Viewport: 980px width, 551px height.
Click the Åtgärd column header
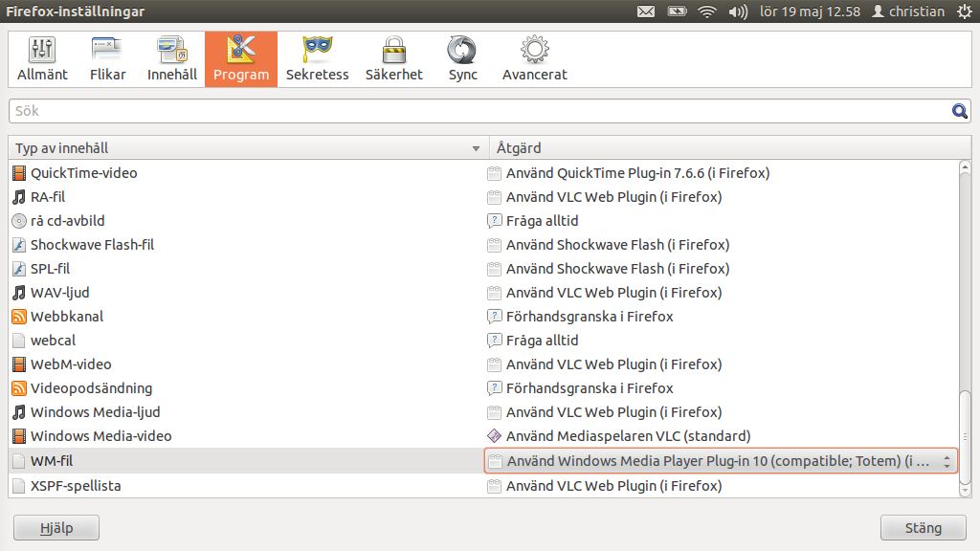coord(730,148)
